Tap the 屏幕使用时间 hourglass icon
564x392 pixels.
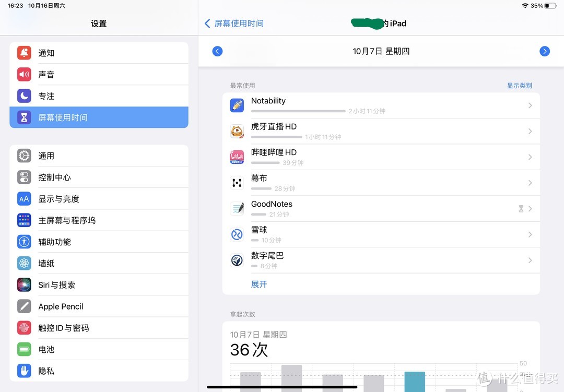coord(24,117)
